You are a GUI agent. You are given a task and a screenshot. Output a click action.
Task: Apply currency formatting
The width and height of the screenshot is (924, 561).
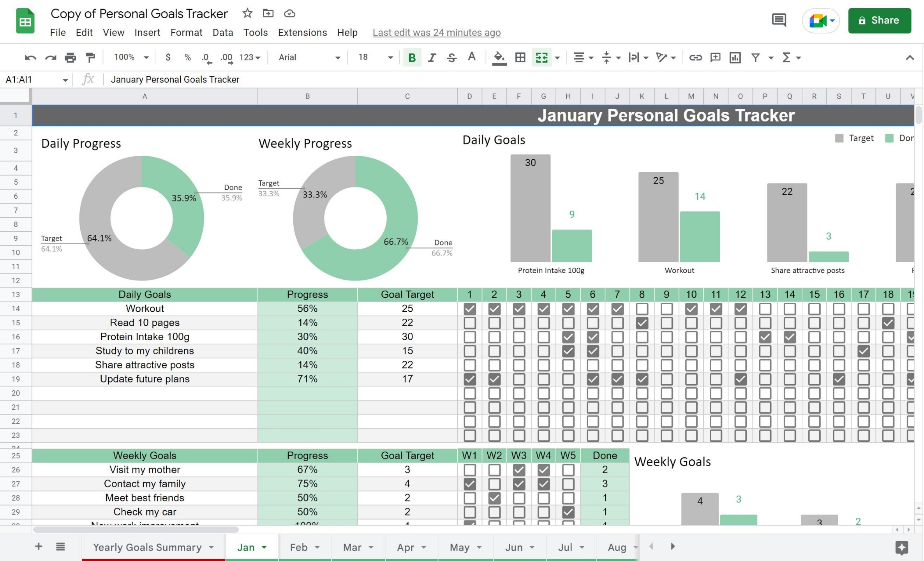(168, 57)
